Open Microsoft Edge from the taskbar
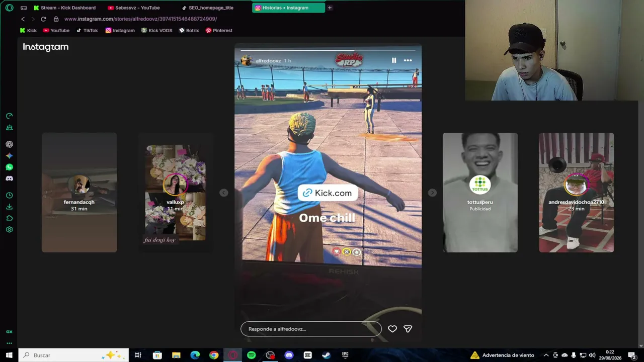Image resolution: width=644 pixels, height=362 pixels. 195,355
